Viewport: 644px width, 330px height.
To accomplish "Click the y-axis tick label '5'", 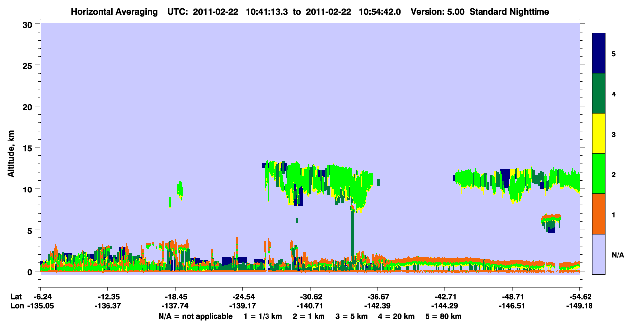I will [x=31, y=230].
